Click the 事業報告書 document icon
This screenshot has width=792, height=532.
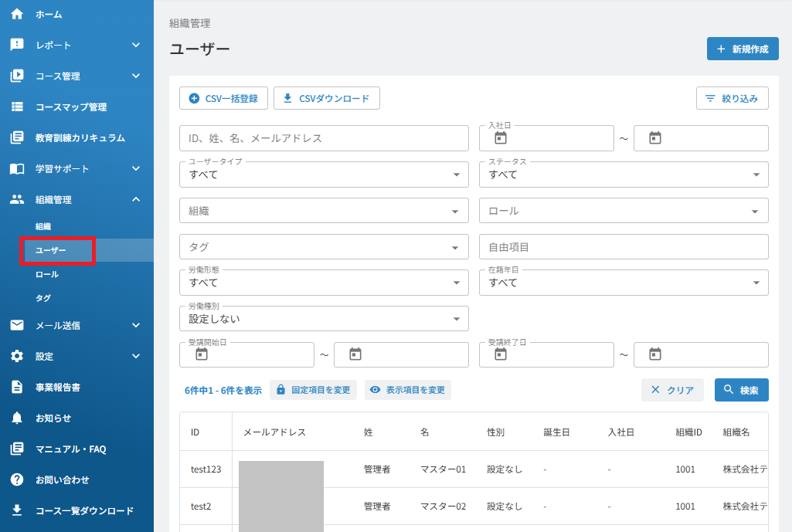tap(17, 387)
